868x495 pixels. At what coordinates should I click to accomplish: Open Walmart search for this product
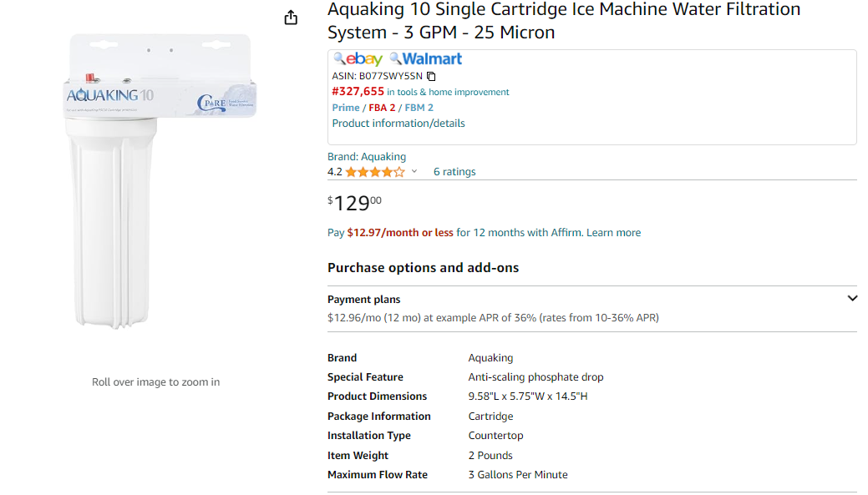425,58
